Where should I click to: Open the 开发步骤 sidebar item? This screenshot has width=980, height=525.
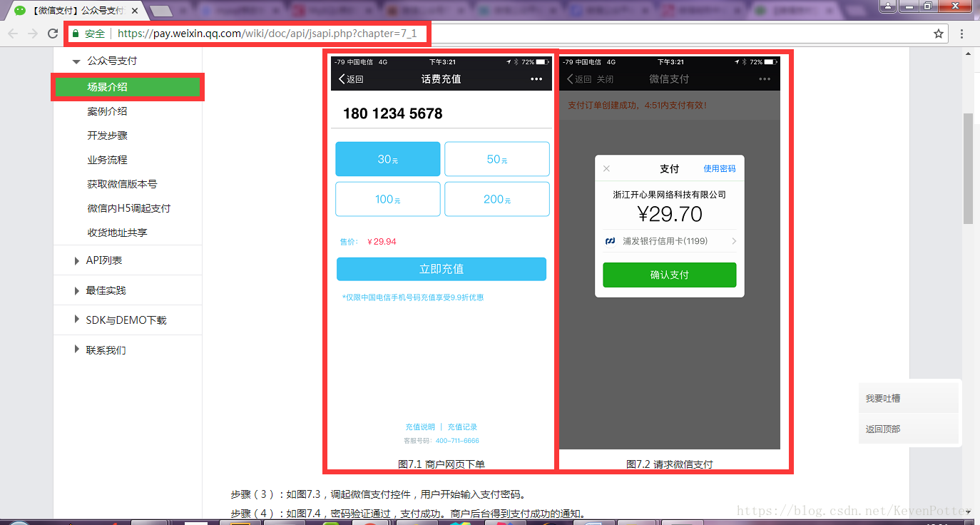[x=107, y=136]
